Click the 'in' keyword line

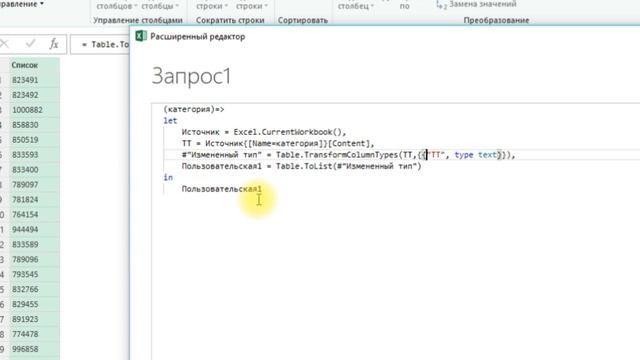coord(168,177)
